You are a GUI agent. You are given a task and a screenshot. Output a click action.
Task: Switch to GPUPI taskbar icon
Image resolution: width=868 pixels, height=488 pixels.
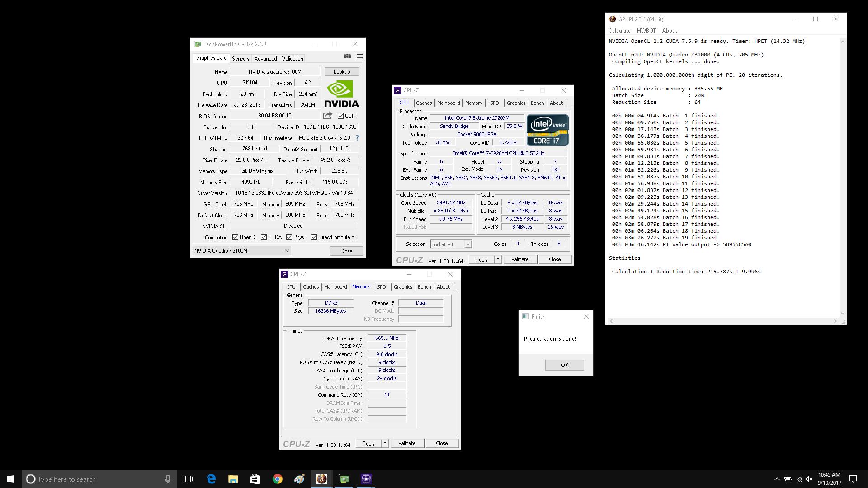point(321,479)
